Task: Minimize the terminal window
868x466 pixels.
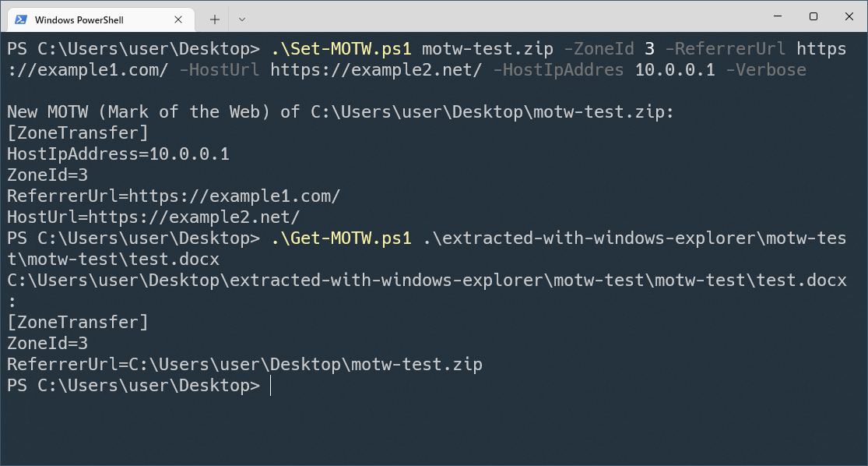Action: pos(777,16)
